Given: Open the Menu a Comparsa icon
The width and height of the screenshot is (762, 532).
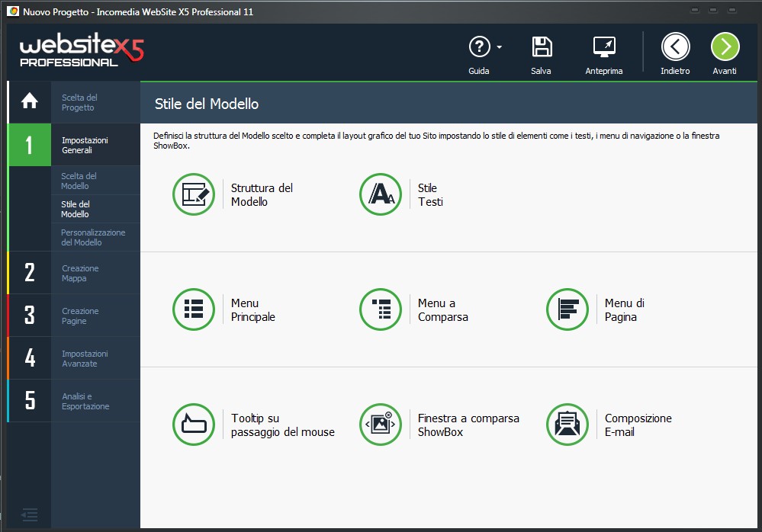Looking at the screenshot, I should pyautogui.click(x=381, y=309).
